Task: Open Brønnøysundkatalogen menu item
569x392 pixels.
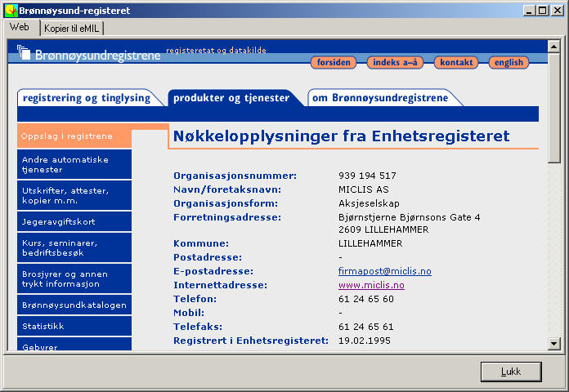Action: pos(74,305)
